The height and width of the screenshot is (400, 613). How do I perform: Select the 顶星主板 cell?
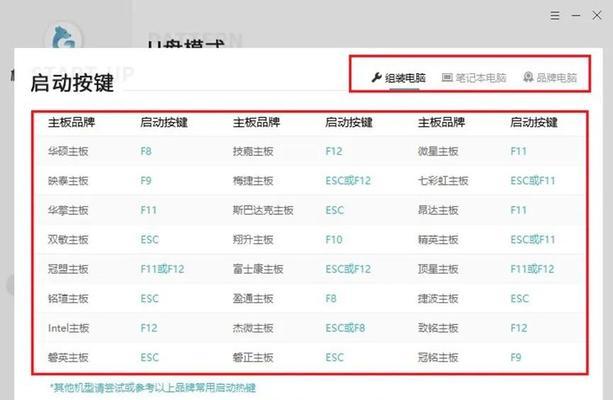pos(438,269)
